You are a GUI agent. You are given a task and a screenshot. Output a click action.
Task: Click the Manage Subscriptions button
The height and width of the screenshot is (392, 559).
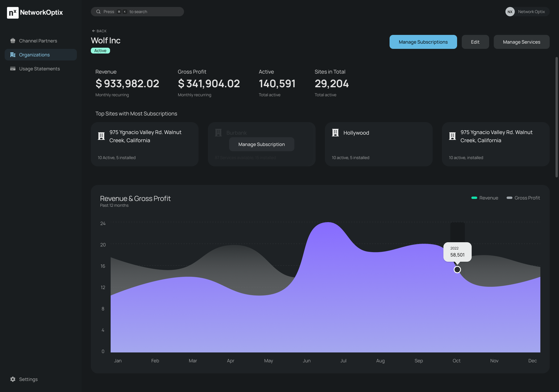pos(423,42)
